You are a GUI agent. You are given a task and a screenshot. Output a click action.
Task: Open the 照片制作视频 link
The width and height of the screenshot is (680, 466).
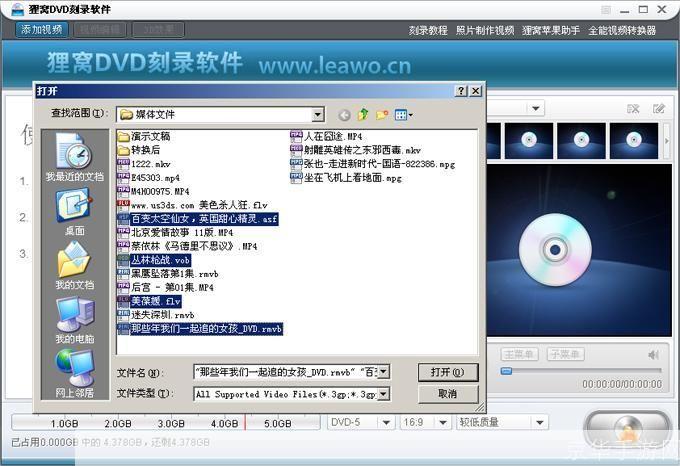(485, 30)
